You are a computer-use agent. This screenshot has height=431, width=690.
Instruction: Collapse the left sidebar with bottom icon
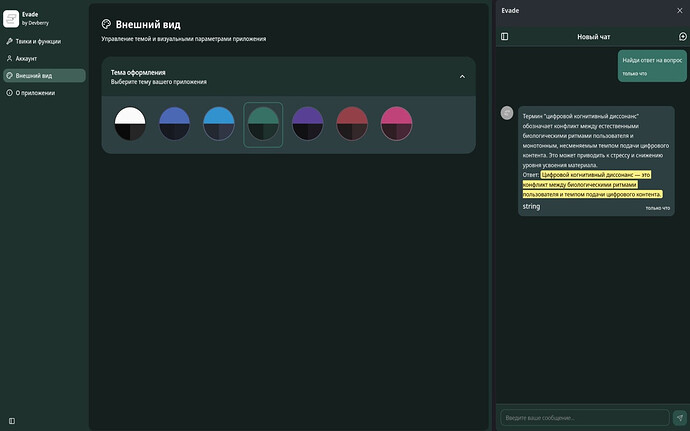(11, 420)
